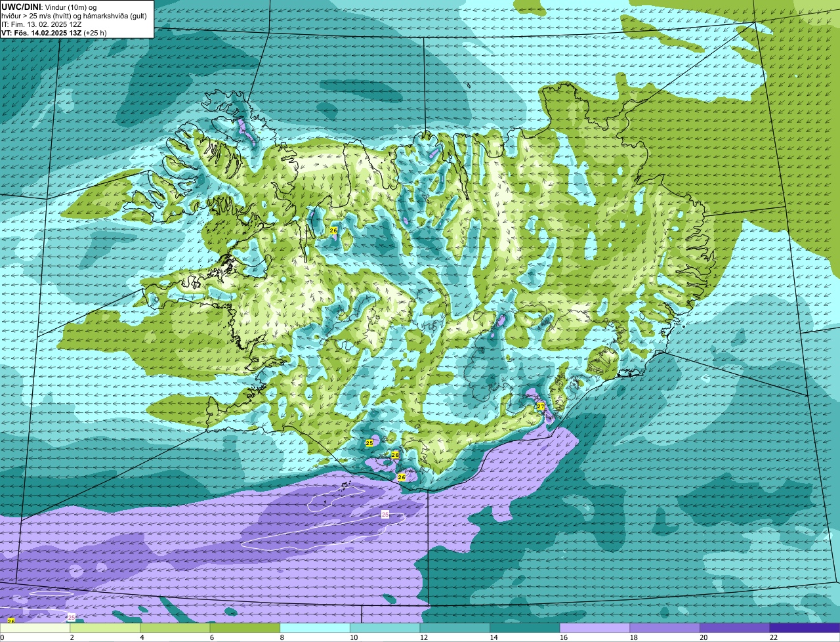
Task: Click the 4–6 m/s legend color band
Action: coord(175,628)
